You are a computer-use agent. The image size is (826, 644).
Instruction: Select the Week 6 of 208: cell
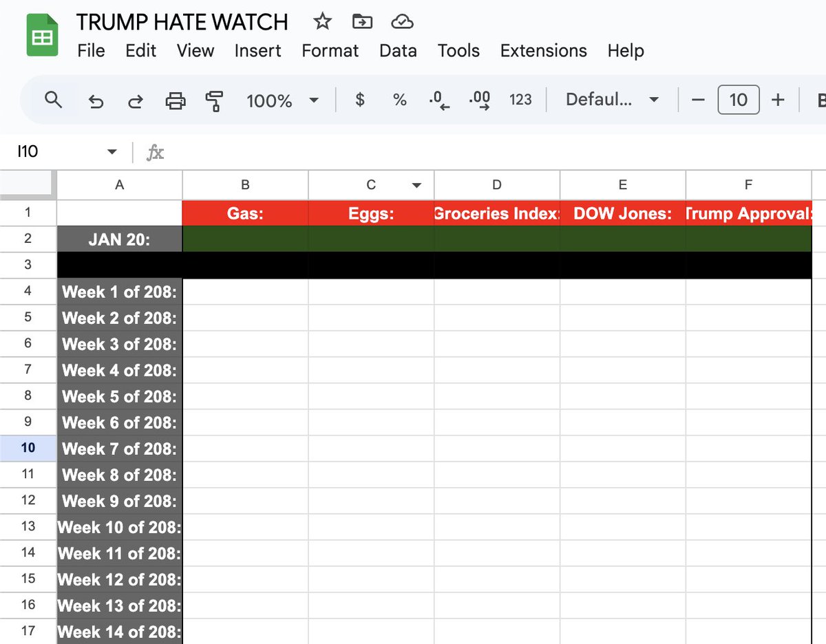point(120,422)
